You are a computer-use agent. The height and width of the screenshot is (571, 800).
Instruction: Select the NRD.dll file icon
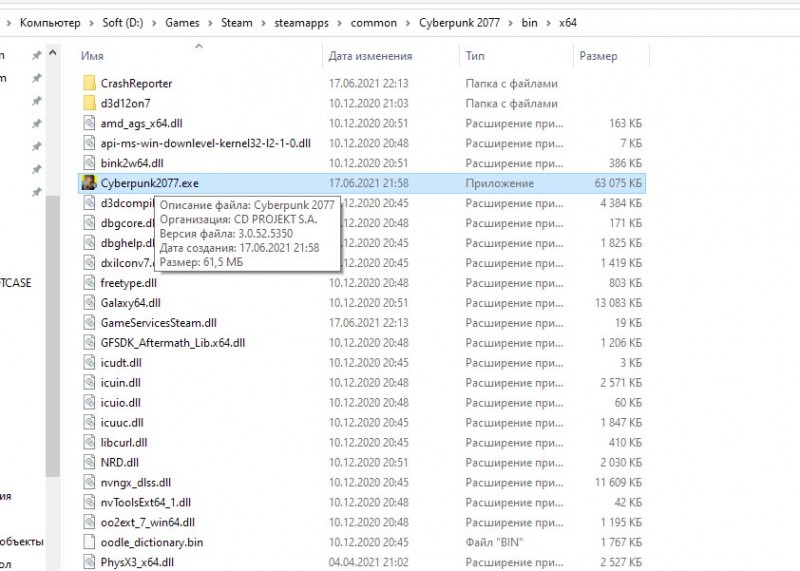(x=89, y=462)
